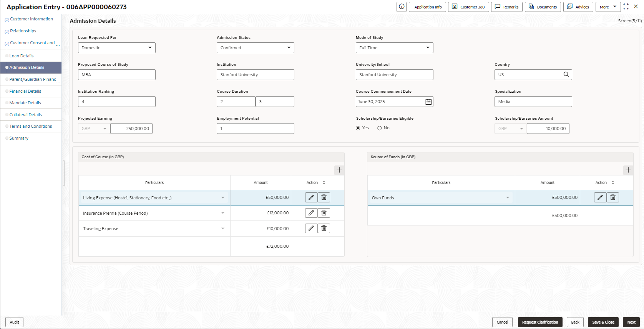Open Mandate Details step

tap(25, 103)
